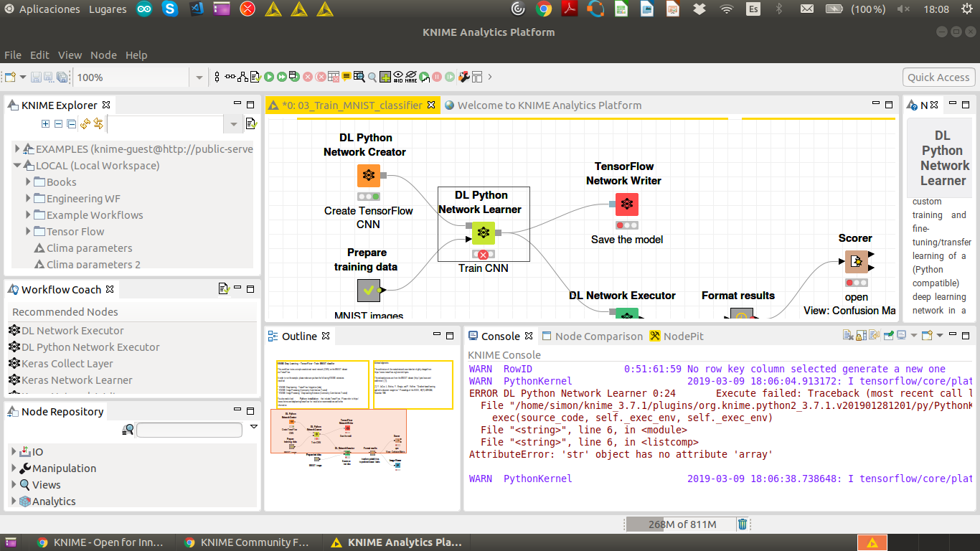Open the zoom level 100% dropdown
This screenshot has height=551, width=980.
(x=199, y=77)
